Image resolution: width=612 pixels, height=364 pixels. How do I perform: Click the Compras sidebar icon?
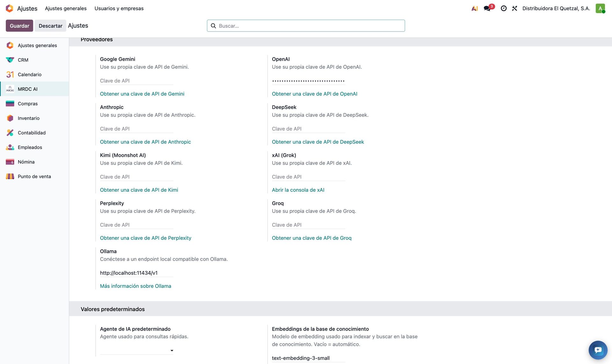pyautogui.click(x=10, y=103)
